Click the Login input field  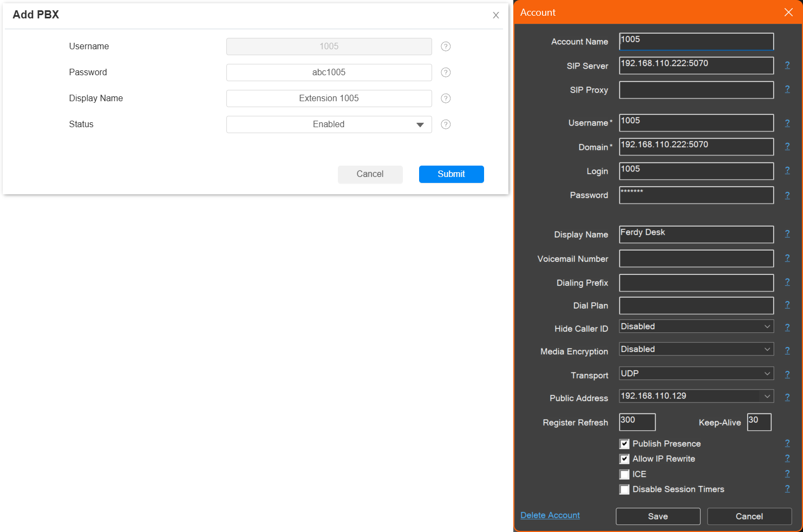tap(696, 171)
